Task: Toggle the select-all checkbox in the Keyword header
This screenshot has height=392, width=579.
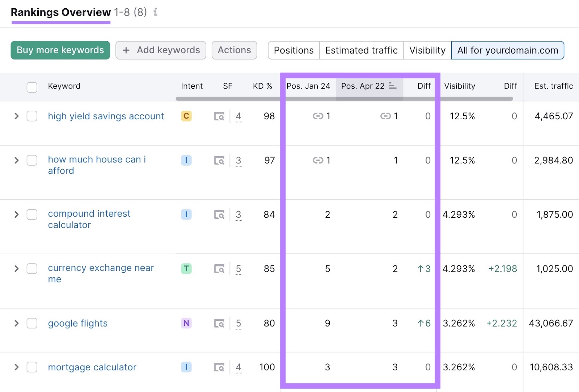Action: pyautogui.click(x=32, y=87)
